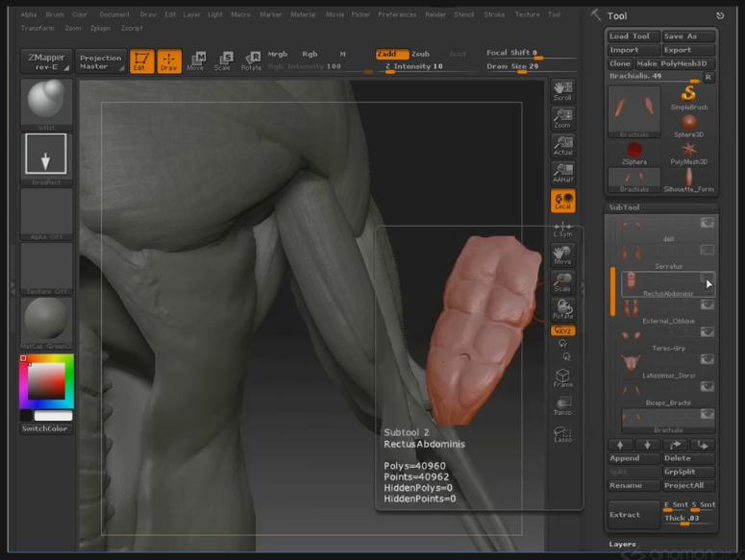Toggle visibility eye of External_Oblique subtool
745x560 pixels.
pyautogui.click(x=707, y=304)
